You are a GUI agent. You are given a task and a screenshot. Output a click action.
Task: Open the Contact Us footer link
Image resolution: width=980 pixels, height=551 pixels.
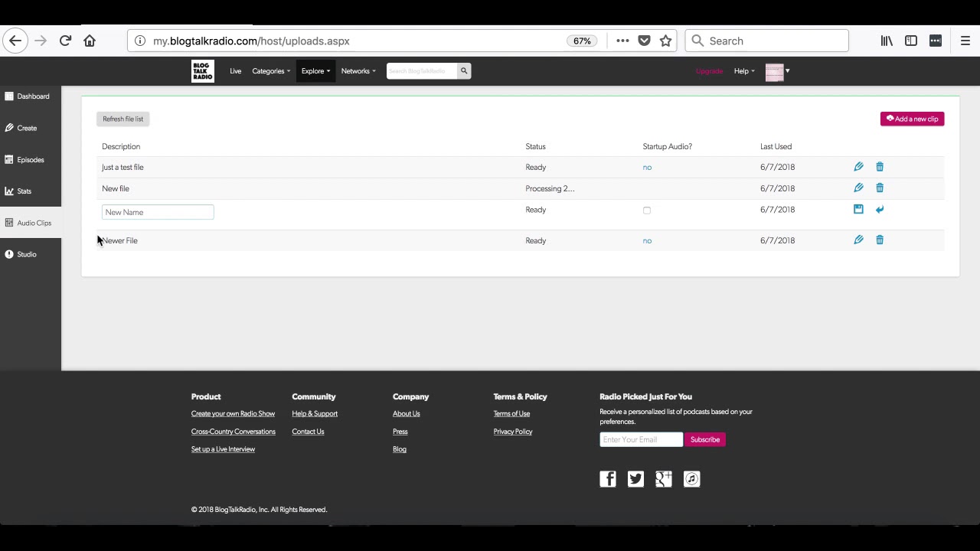308,432
